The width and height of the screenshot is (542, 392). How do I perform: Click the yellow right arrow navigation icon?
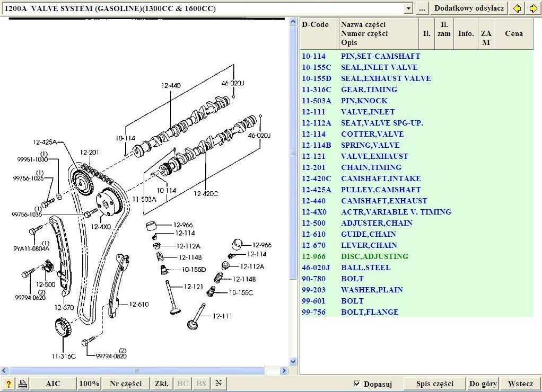tap(533, 8)
